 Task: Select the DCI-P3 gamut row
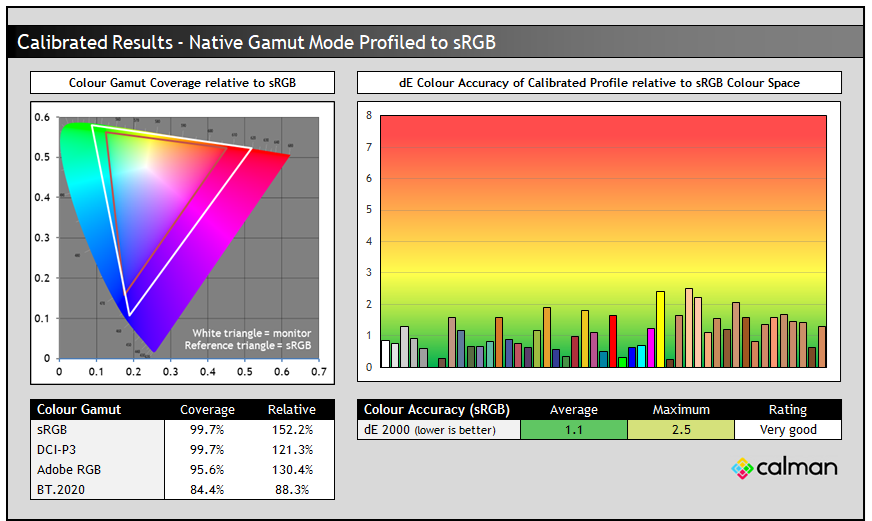(x=182, y=450)
